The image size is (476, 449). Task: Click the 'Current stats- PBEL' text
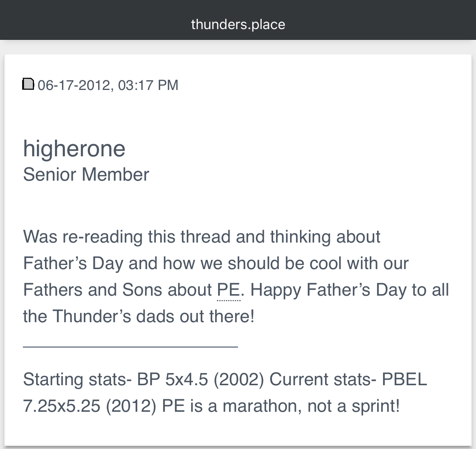click(348, 379)
